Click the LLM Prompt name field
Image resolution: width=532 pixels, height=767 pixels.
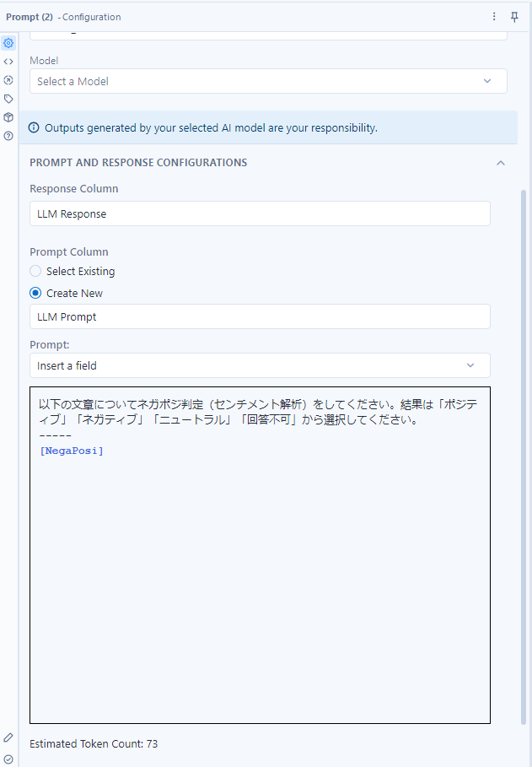[261, 316]
